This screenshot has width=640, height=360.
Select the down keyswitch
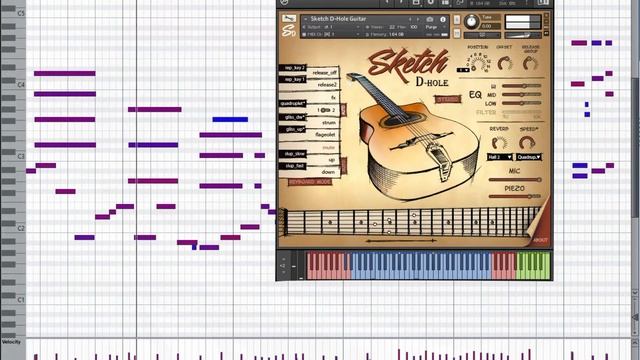324,172
